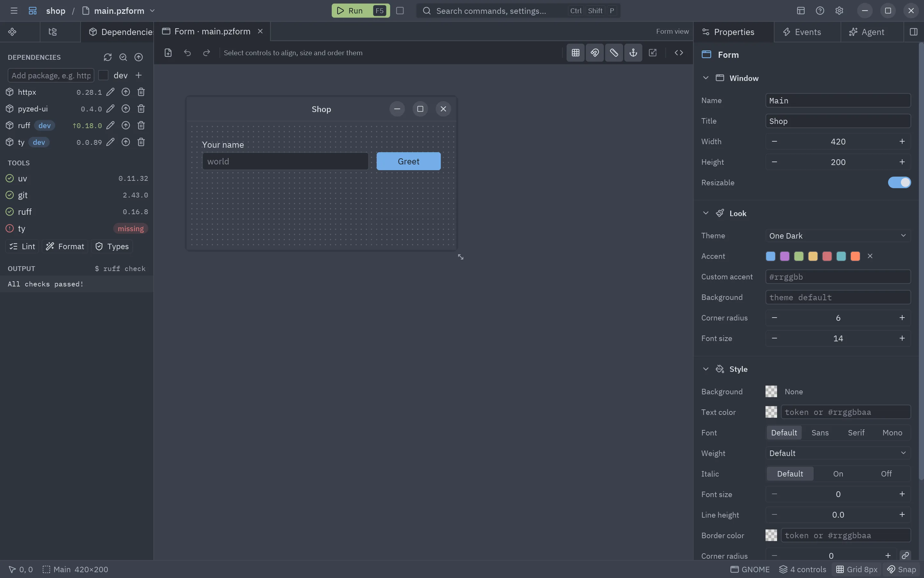
Task: Open the Weight dropdown
Action: [838, 453]
